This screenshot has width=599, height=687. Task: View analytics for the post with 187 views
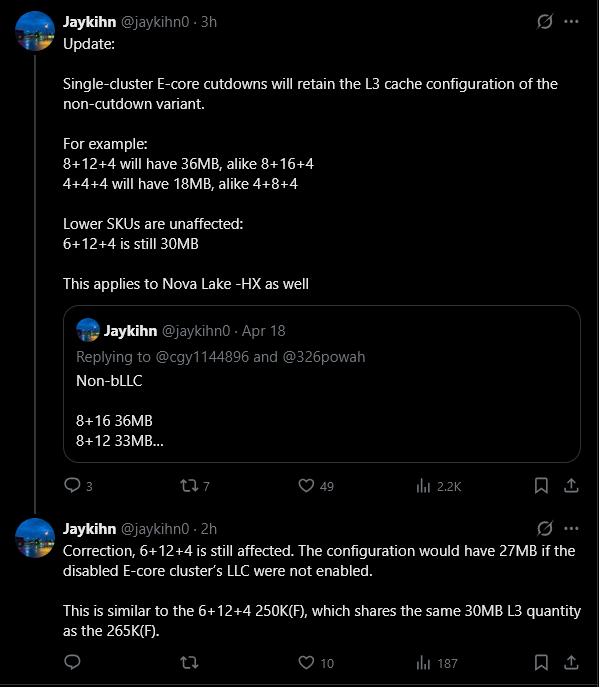pyautogui.click(x=437, y=662)
